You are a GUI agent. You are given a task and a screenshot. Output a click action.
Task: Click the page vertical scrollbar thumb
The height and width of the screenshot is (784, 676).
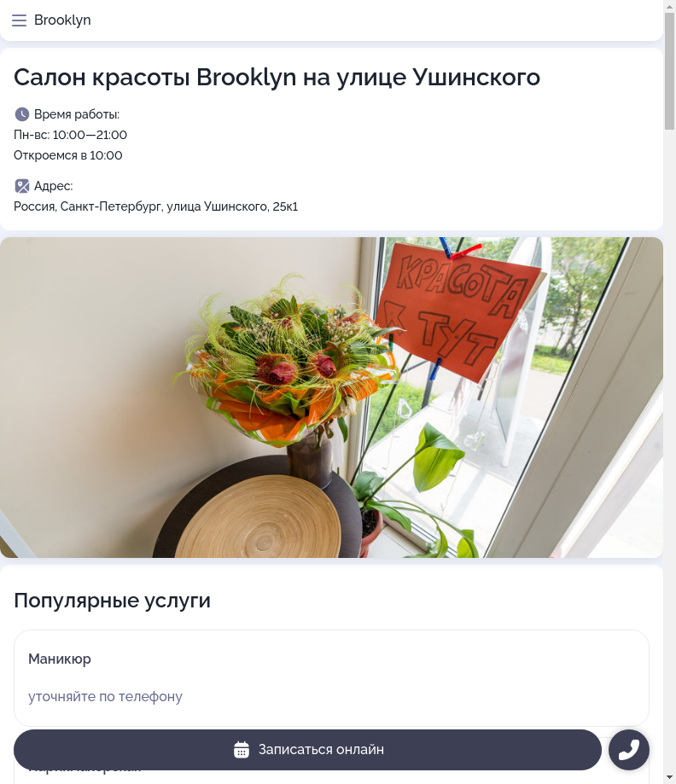[669, 71]
